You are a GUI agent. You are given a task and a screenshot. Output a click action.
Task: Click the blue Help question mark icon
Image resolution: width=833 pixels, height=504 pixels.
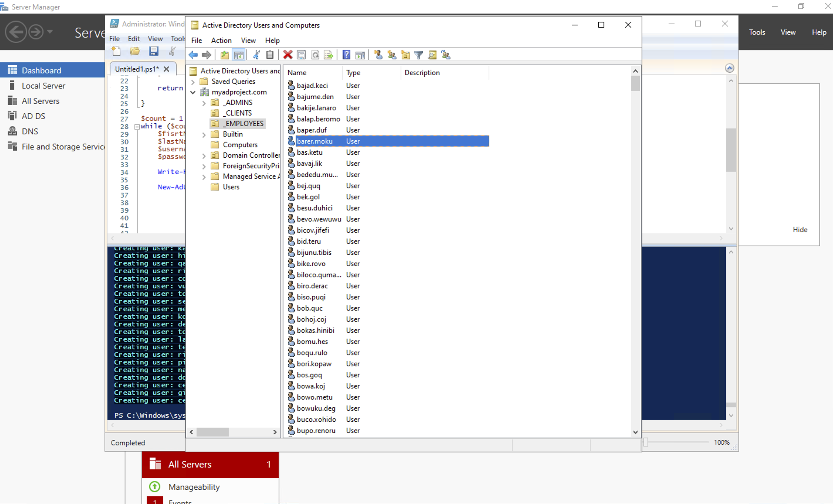(346, 55)
